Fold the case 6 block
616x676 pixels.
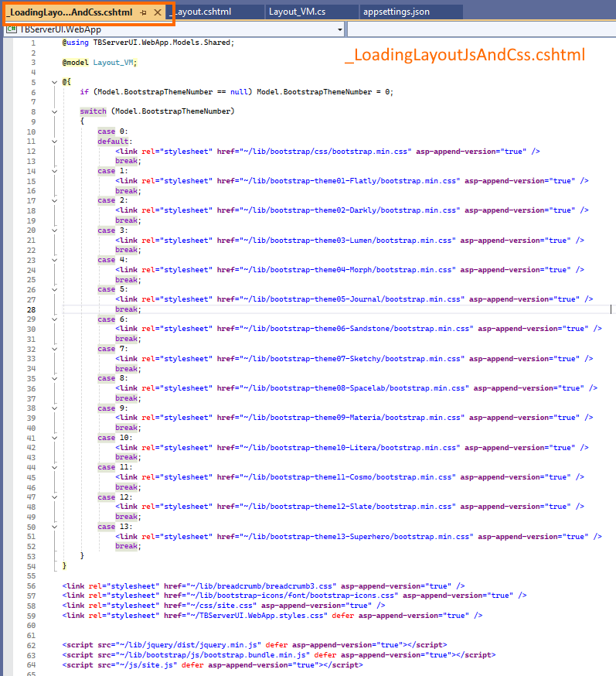coord(53,319)
